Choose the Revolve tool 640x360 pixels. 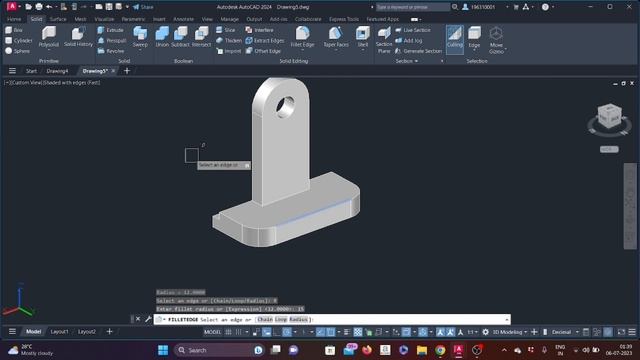pyautogui.click(x=111, y=51)
